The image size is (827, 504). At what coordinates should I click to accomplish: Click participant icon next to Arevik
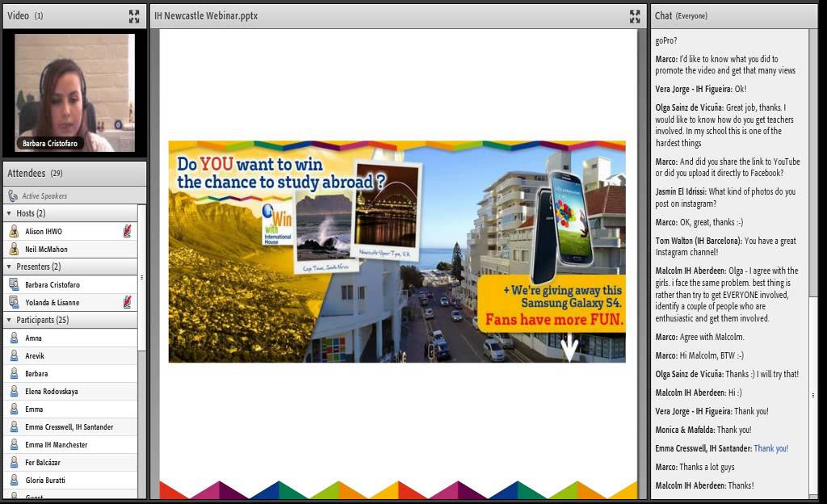[15, 356]
